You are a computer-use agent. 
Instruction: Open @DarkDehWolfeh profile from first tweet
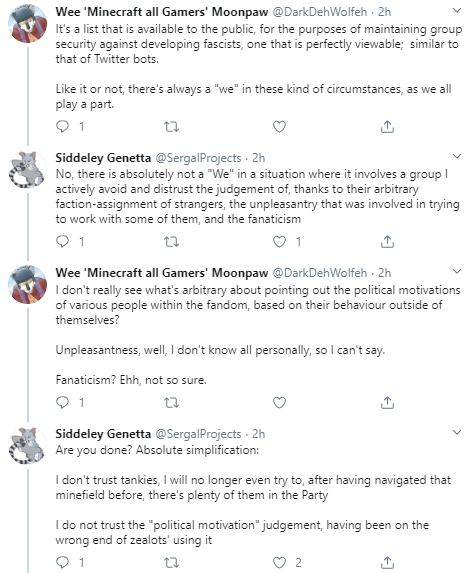[x=320, y=12]
